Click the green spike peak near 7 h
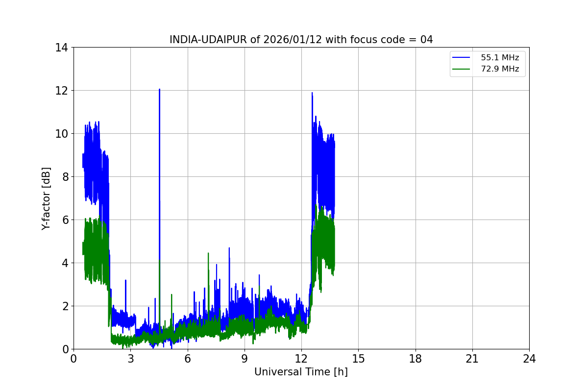This screenshot has width=588, height=392. [x=208, y=253]
